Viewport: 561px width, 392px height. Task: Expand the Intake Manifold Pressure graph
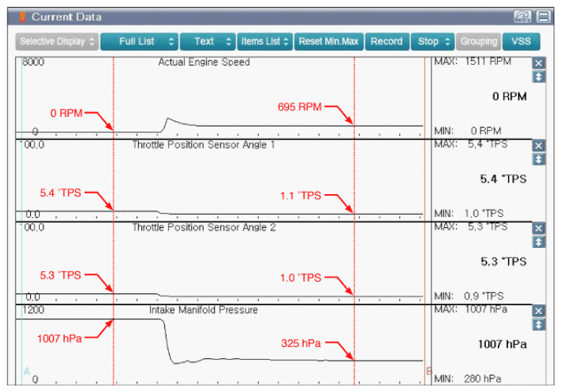click(538, 324)
